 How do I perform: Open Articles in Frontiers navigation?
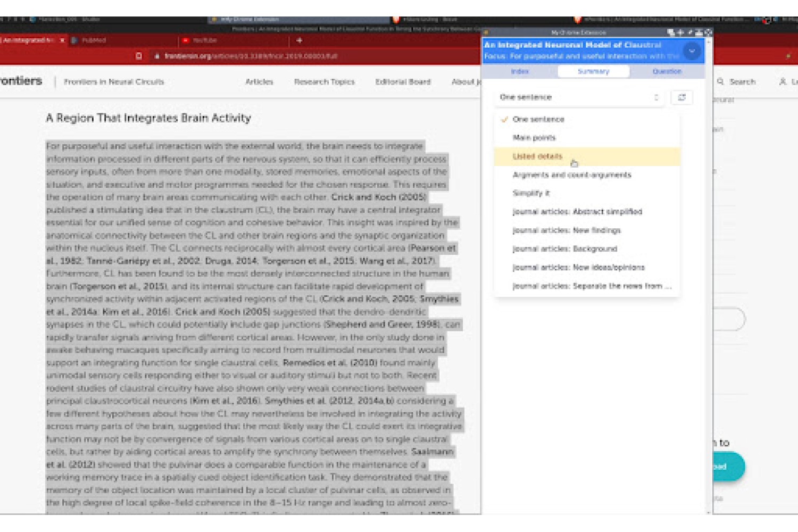point(259,82)
